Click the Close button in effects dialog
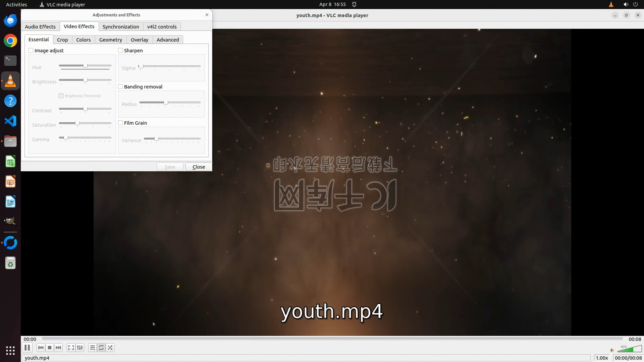The height and width of the screenshot is (362, 644). pyautogui.click(x=199, y=167)
